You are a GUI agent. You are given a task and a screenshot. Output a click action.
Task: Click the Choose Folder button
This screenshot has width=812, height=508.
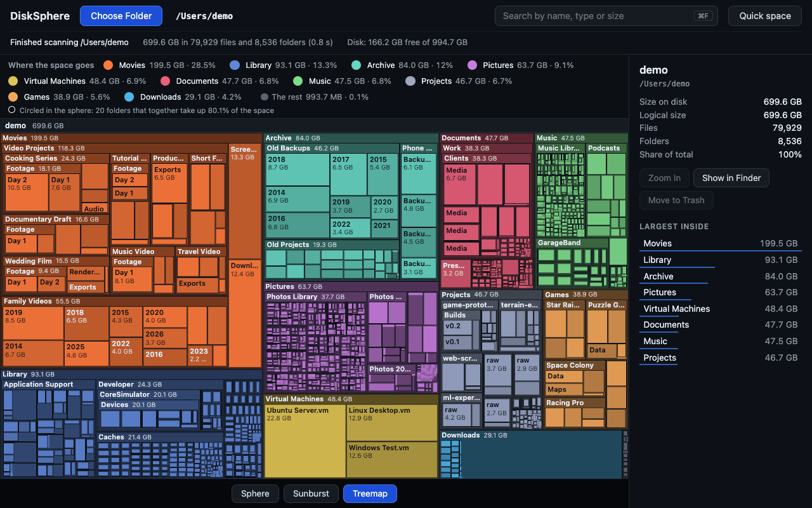pyautogui.click(x=121, y=16)
